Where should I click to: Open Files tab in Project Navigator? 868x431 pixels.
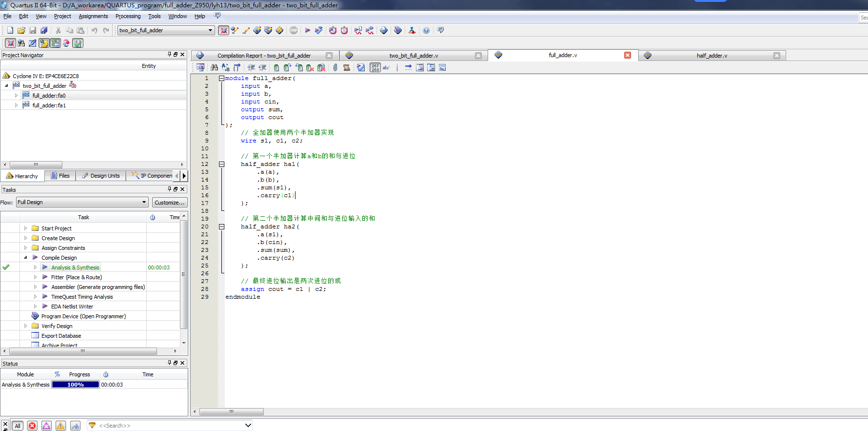60,176
